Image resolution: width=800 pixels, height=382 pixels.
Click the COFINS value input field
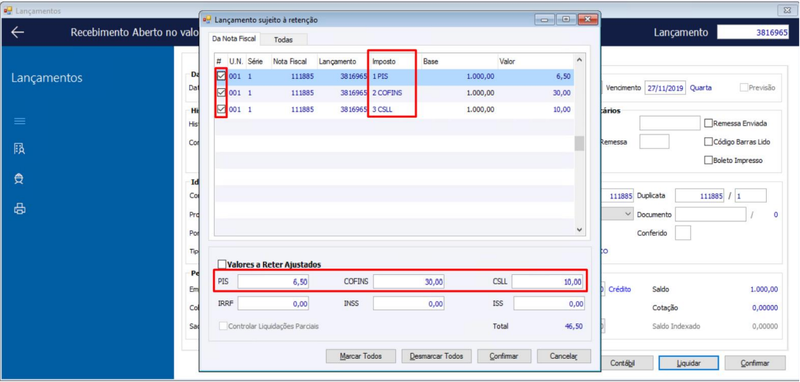[409, 282]
